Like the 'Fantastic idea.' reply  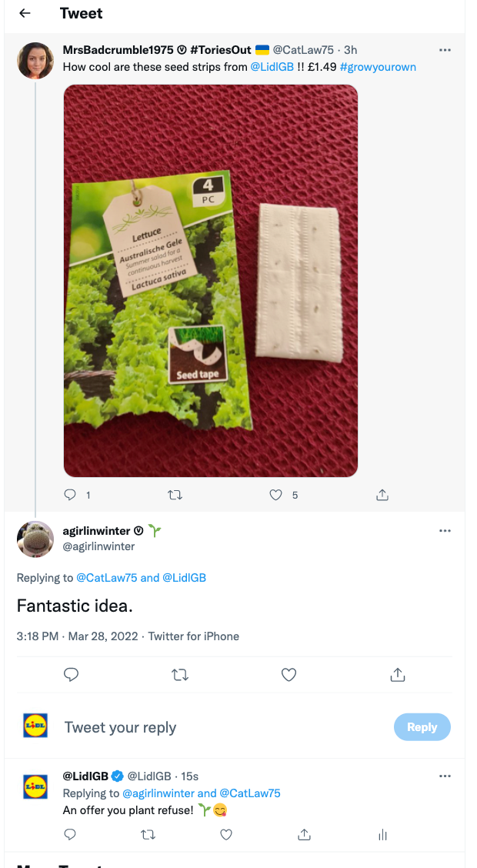(289, 675)
